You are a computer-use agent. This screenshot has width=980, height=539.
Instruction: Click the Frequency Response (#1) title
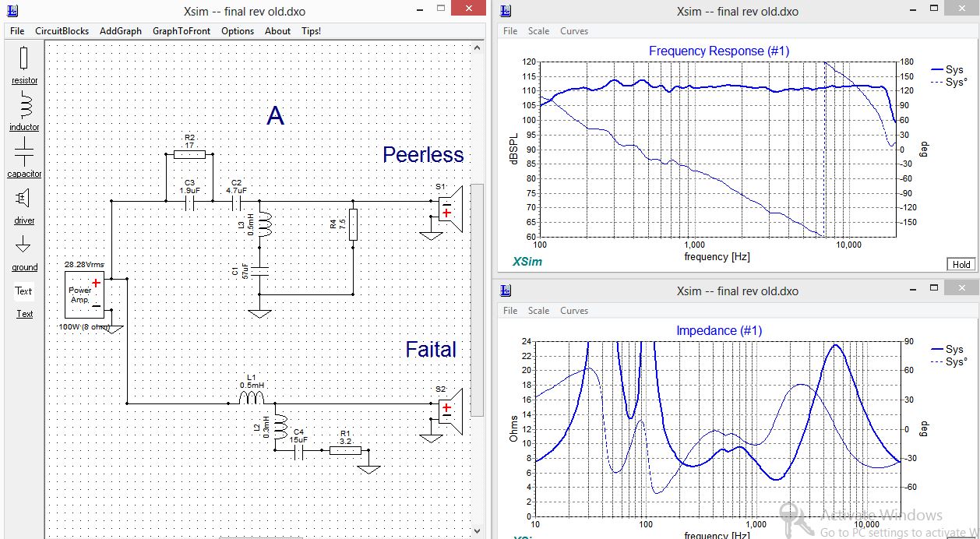(719, 51)
